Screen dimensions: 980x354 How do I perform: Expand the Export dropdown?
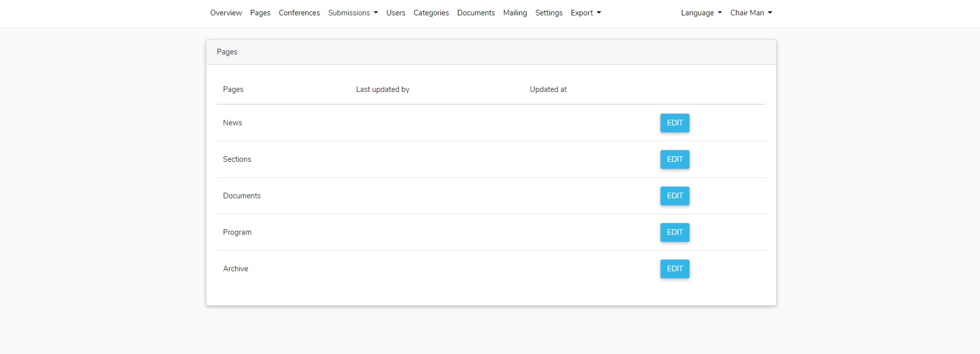tap(586, 13)
